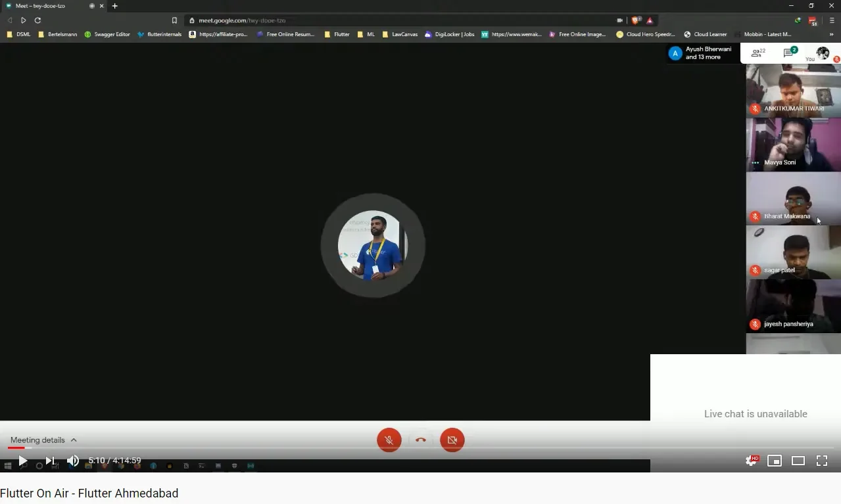Open the Cloud Learner bookmark

(x=706, y=34)
